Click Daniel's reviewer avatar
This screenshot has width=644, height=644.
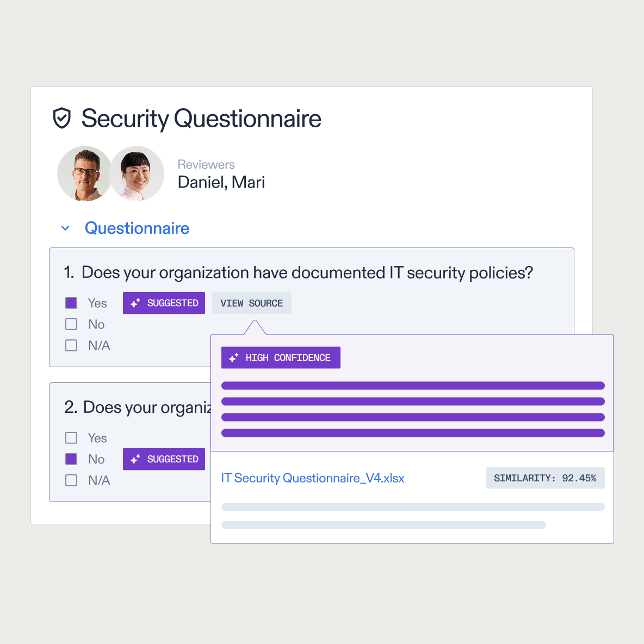tap(85, 173)
